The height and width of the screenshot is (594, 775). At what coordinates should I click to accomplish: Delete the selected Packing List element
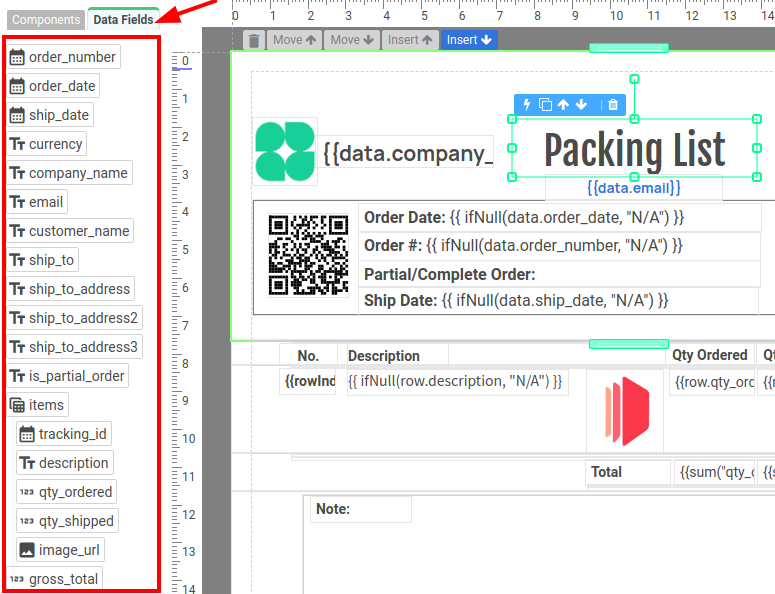point(613,105)
